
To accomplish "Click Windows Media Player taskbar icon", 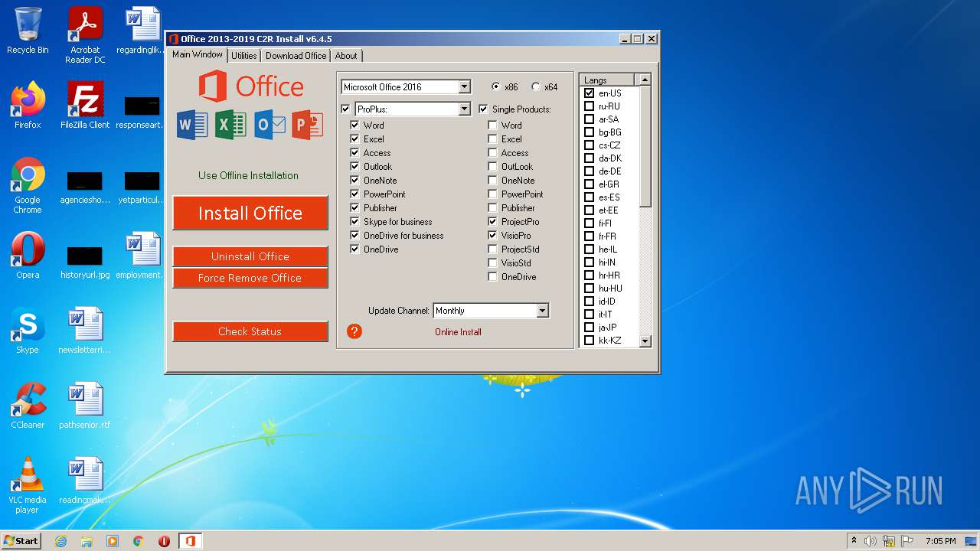I will (x=113, y=541).
